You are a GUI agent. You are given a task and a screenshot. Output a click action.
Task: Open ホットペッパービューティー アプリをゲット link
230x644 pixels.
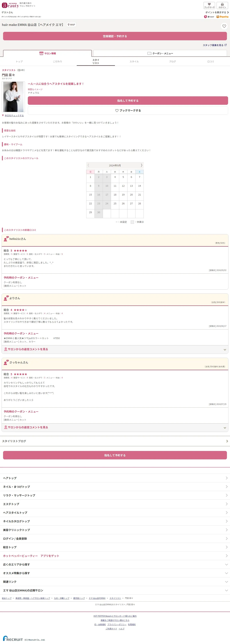tap(115, 556)
